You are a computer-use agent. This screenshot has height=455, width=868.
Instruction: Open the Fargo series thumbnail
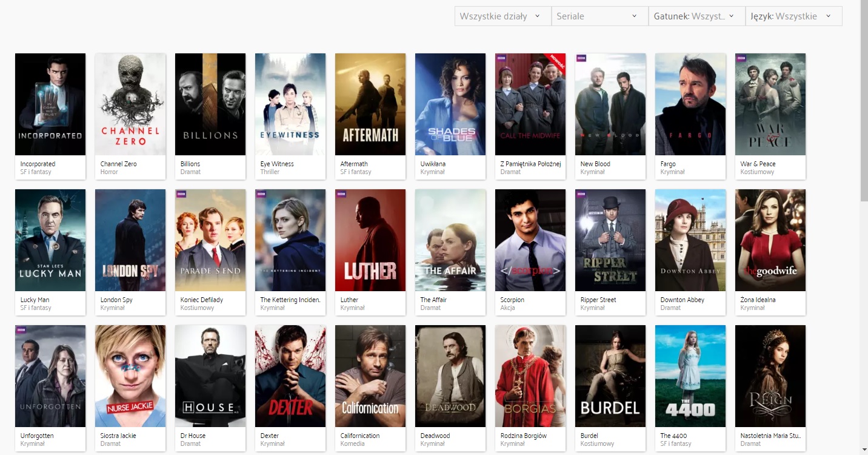pyautogui.click(x=690, y=104)
